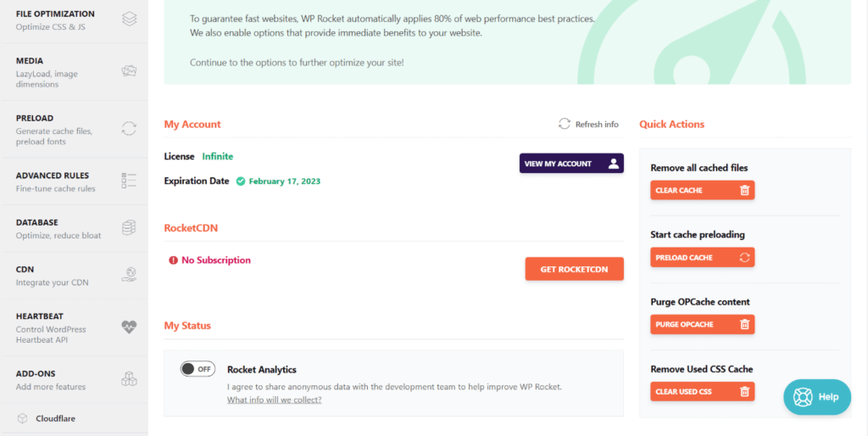The image size is (868, 436).
Task: Click the CDN globe icon
Action: (129, 274)
